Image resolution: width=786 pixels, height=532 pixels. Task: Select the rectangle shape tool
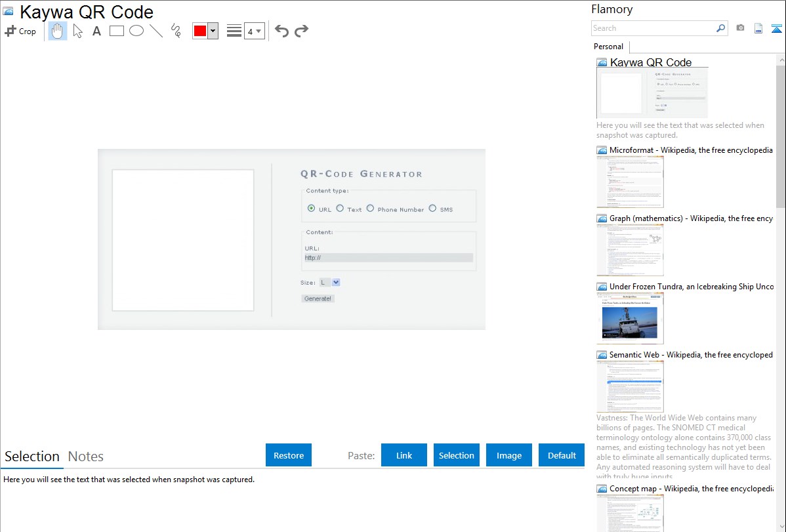(117, 31)
